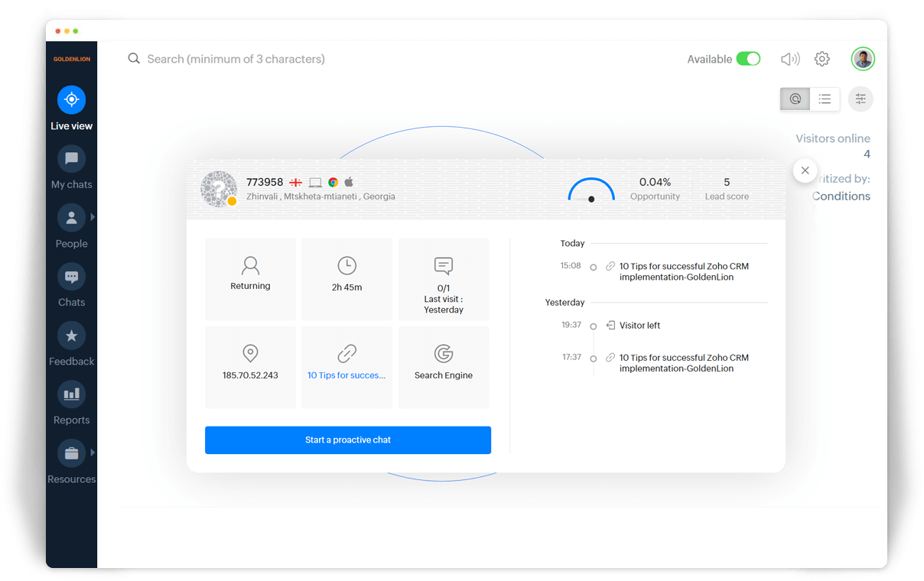
Task: Open My chats in the sidebar
Action: 71,159
